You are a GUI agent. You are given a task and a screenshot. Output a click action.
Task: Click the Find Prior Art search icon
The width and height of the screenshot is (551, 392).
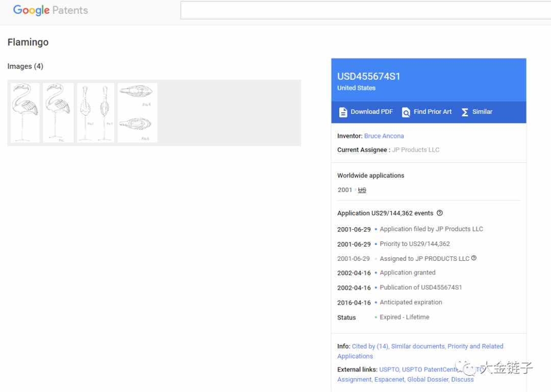tap(406, 112)
